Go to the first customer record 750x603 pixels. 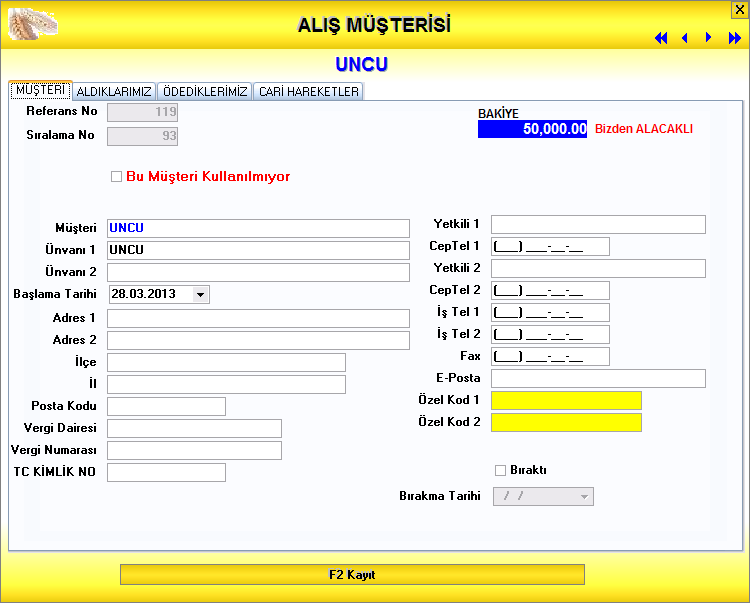661,38
